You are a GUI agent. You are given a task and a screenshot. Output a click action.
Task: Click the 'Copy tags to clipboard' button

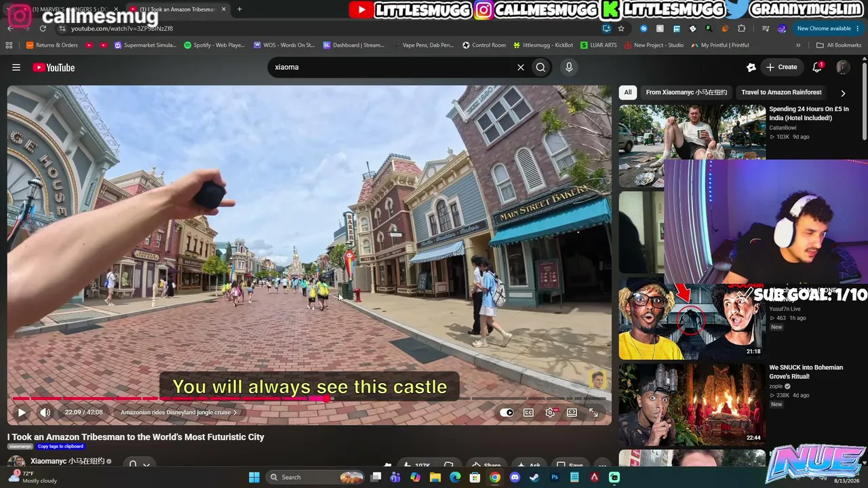coord(60,446)
